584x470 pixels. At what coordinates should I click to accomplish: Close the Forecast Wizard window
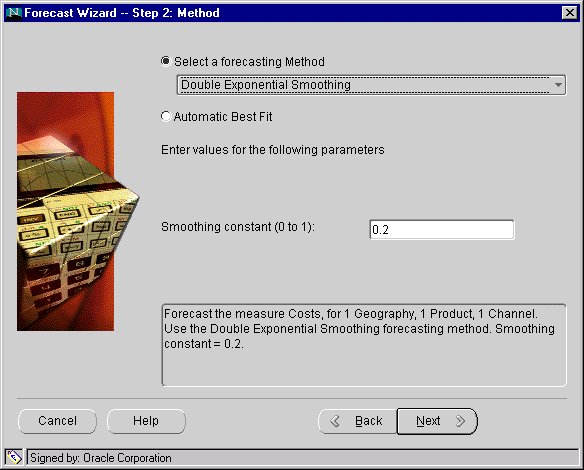click(569, 13)
